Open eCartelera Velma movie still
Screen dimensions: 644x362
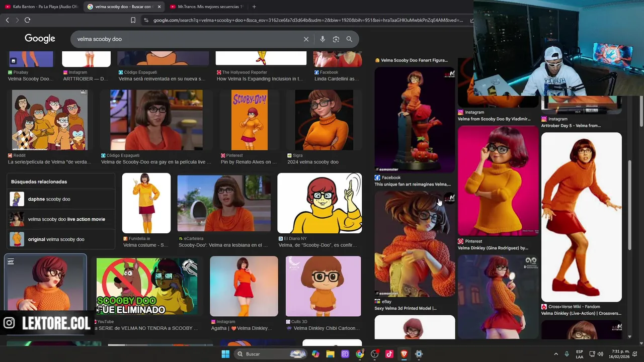[224, 203]
